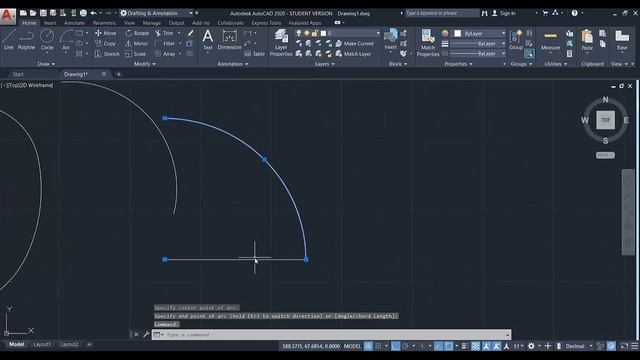Activate the Fillet command
This screenshot has width=640, height=360.
coord(165,43)
